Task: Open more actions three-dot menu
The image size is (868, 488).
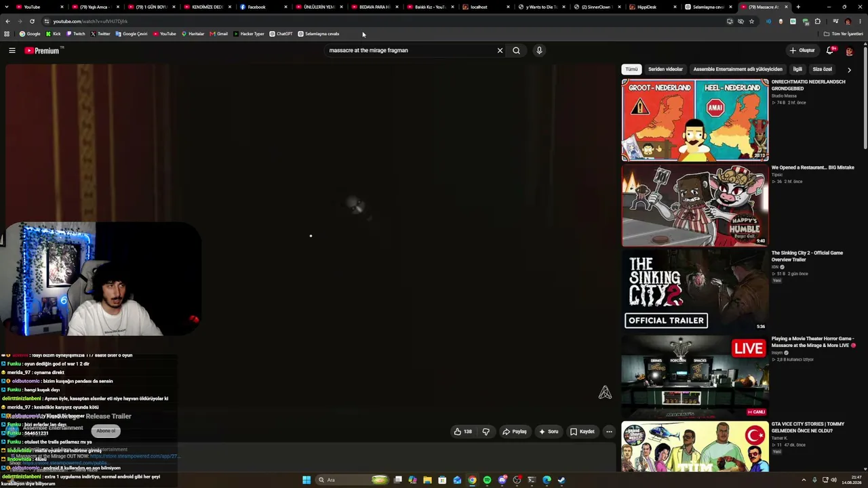Action: (x=609, y=432)
